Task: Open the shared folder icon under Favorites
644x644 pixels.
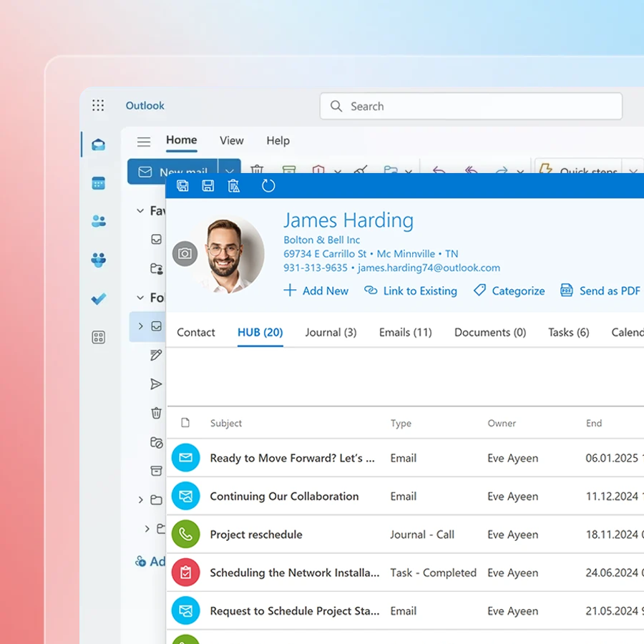Action: 157,268
